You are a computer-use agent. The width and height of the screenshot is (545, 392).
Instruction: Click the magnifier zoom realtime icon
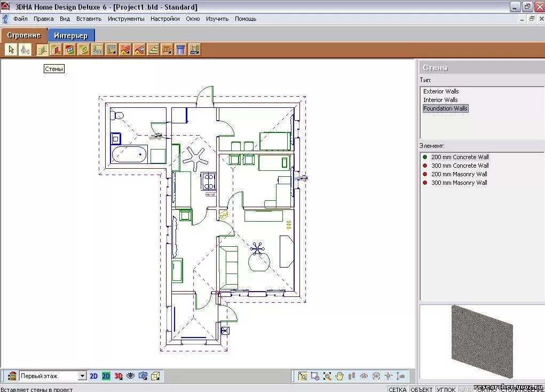327,376
